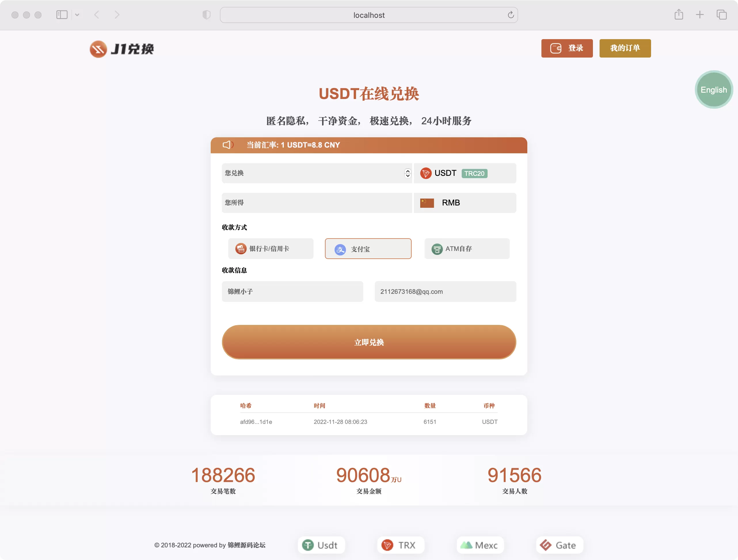The image size is (738, 560).
Task: Click the stepper arrows in 您兑换 field
Action: (x=407, y=173)
